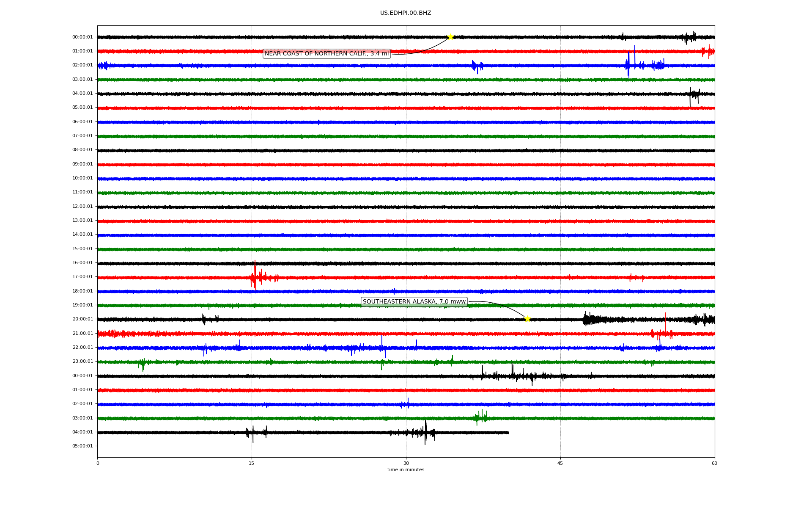812x508 pixels.
Task: Click the 17:00:01 row time label
Action: tap(82, 277)
